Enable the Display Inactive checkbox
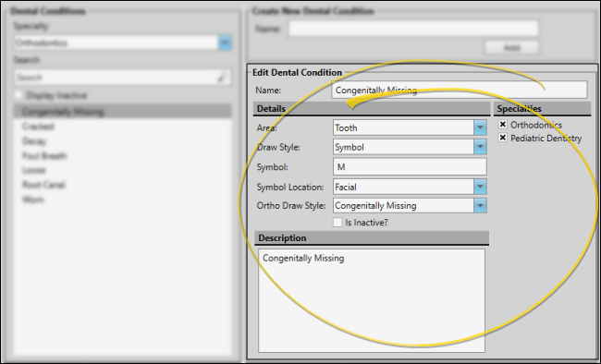The image size is (601, 364). coord(18,94)
